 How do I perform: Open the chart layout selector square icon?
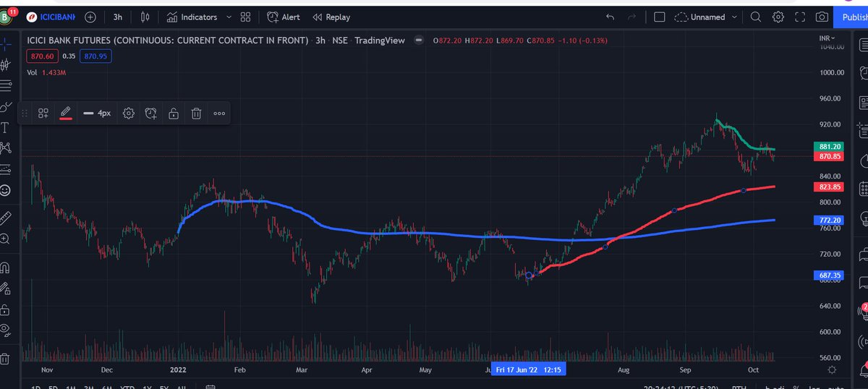click(659, 17)
